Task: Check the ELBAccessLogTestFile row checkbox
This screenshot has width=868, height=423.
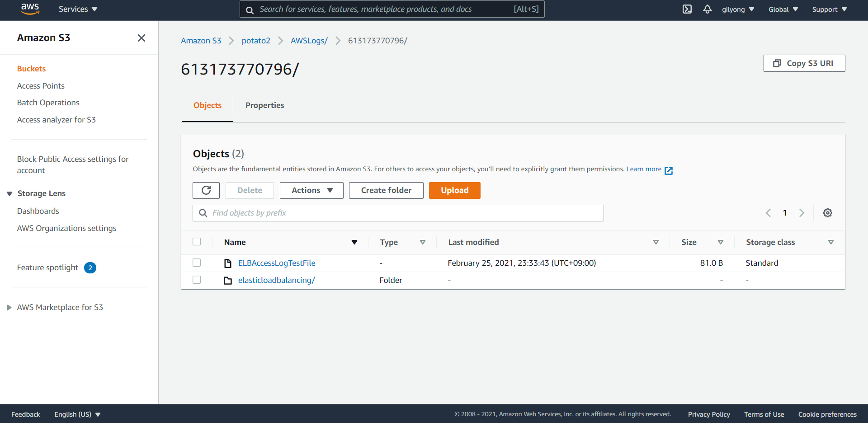Action: click(197, 263)
